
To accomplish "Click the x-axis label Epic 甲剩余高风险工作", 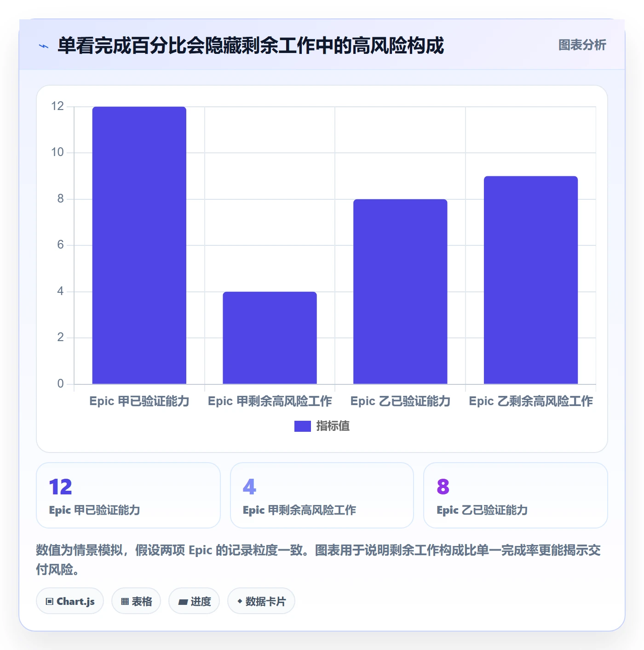I will click(270, 401).
